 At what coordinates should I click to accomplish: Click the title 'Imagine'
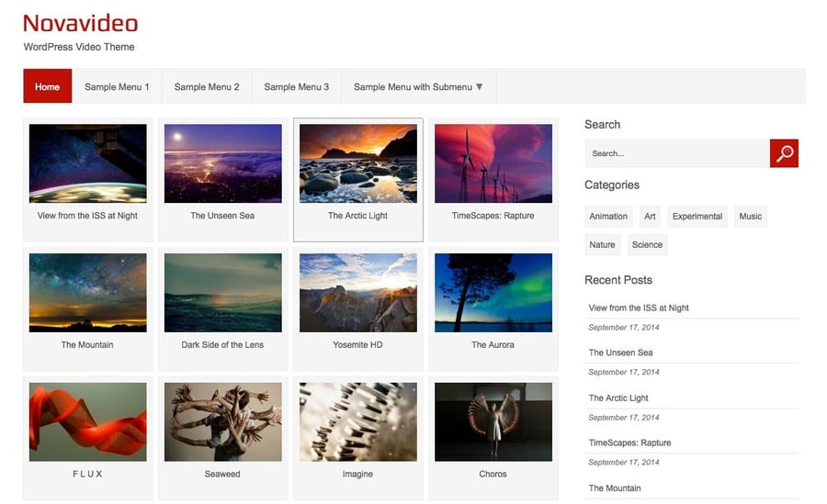[x=357, y=474]
